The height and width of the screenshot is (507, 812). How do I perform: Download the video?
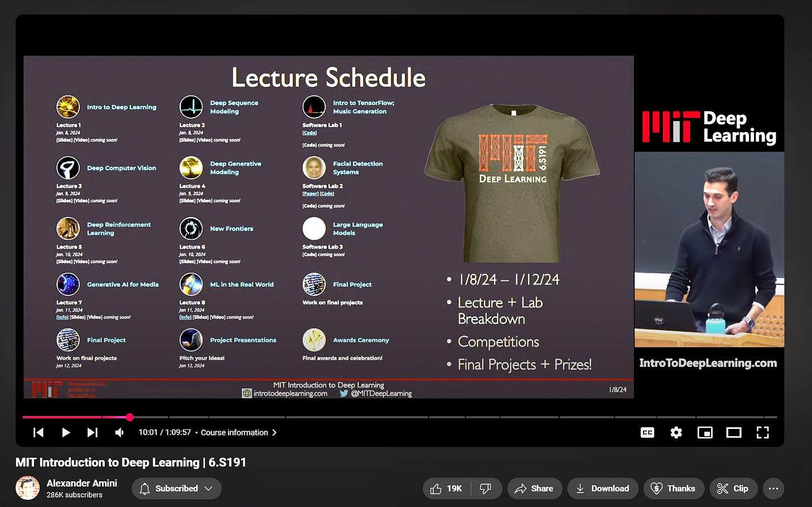602,489
